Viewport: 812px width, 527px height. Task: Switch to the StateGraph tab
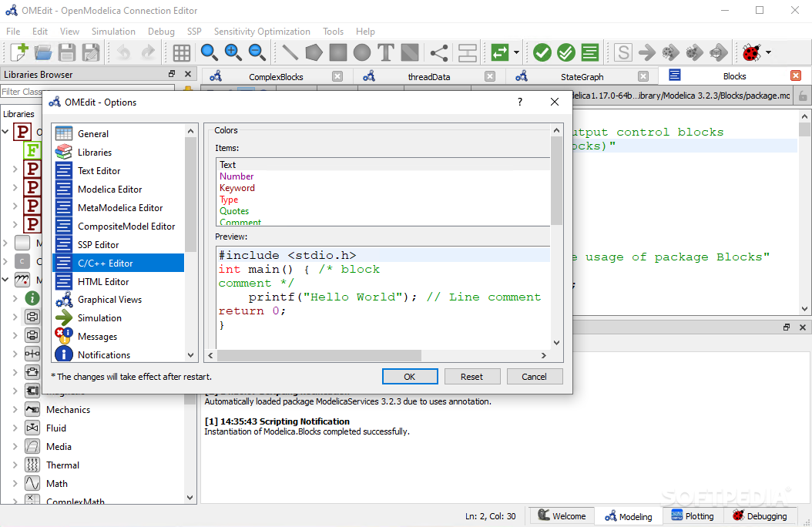point(582,76)
